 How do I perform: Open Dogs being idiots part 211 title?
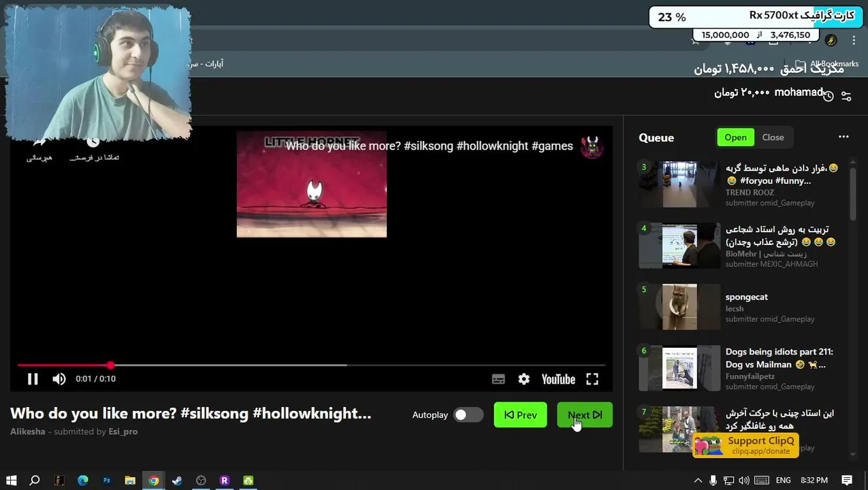(x=779, y=358)
